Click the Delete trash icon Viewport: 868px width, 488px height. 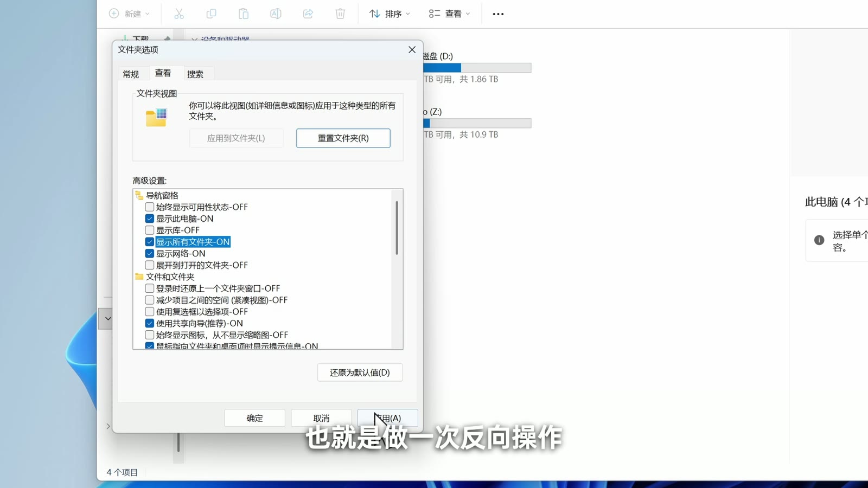[340, 14]
